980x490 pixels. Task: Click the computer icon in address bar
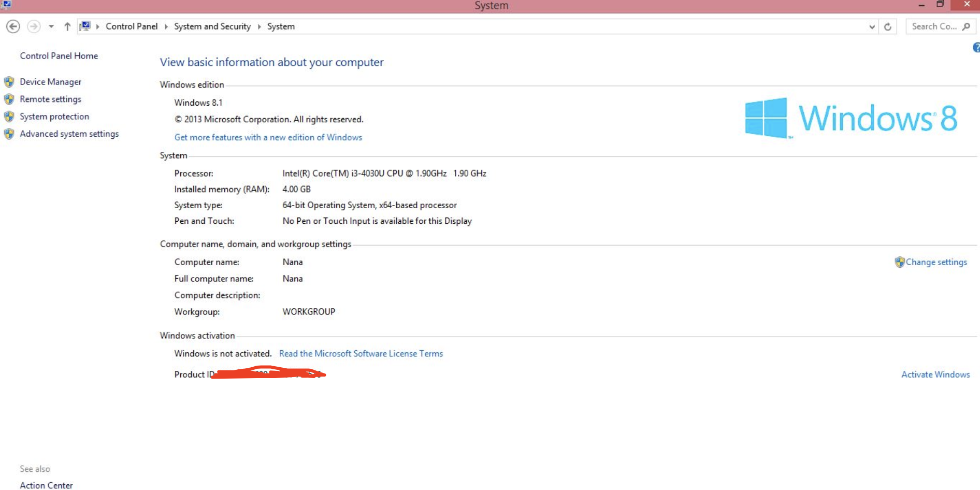pyautogui.click(x=85, y=26)
